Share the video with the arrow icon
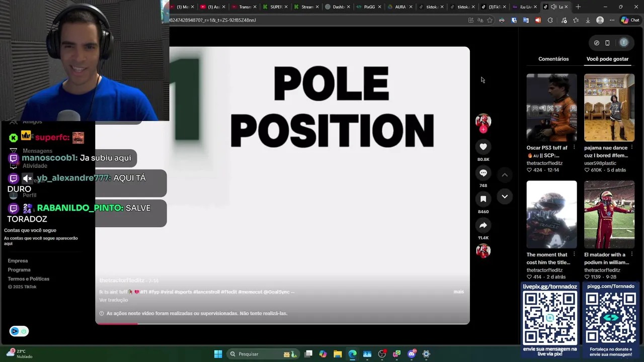 click(x=483, y=225)
